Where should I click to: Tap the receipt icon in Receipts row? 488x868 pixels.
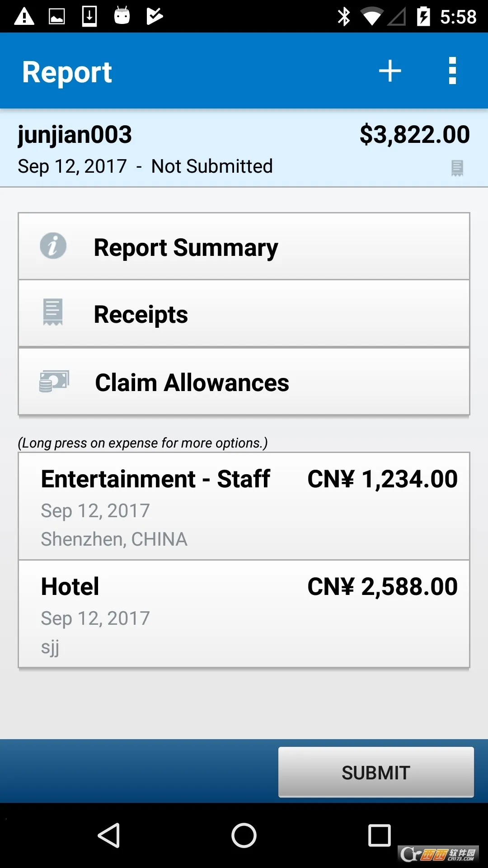(x=53, y=312)
